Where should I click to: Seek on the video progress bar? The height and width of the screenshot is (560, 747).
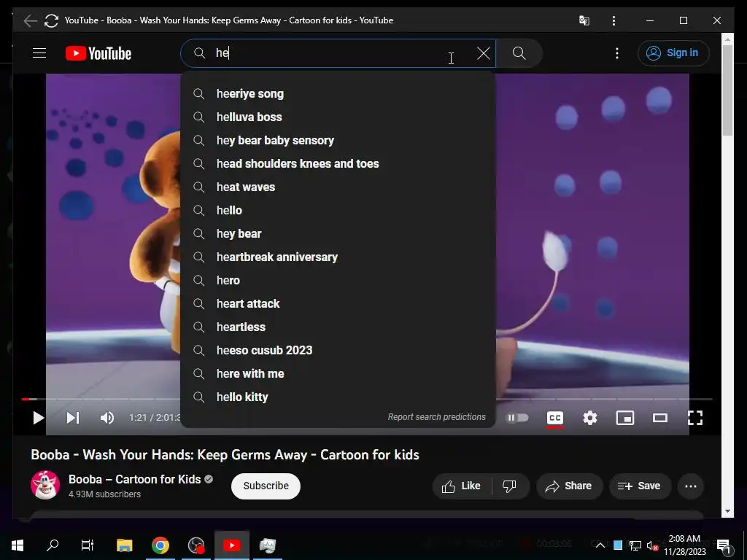click(x=367, y=399)
